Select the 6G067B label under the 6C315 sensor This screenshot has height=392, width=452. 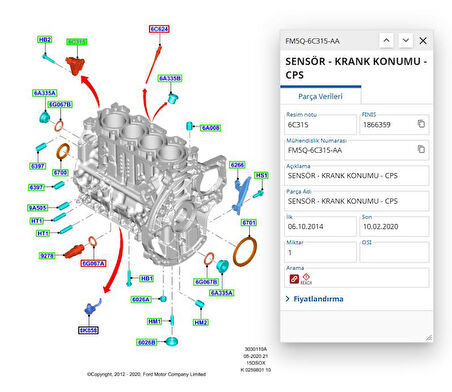click(x=60, y=105)
